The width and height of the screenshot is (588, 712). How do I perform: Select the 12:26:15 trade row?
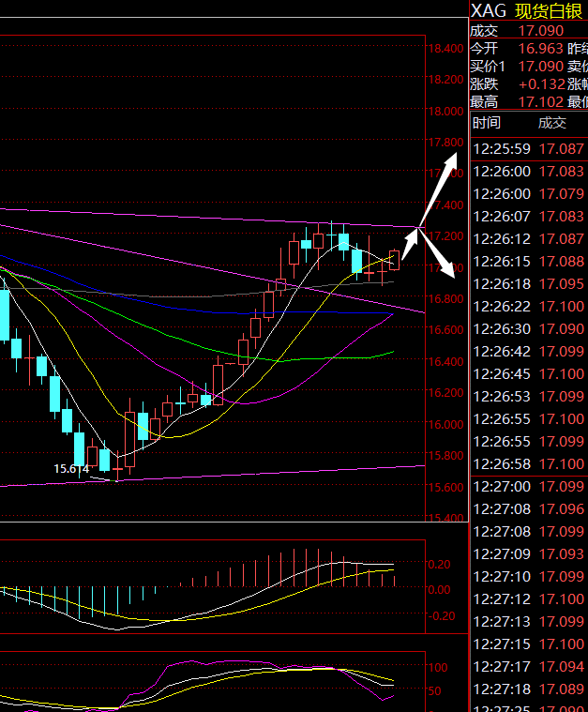pyautogui.click(x=529, y=261)
